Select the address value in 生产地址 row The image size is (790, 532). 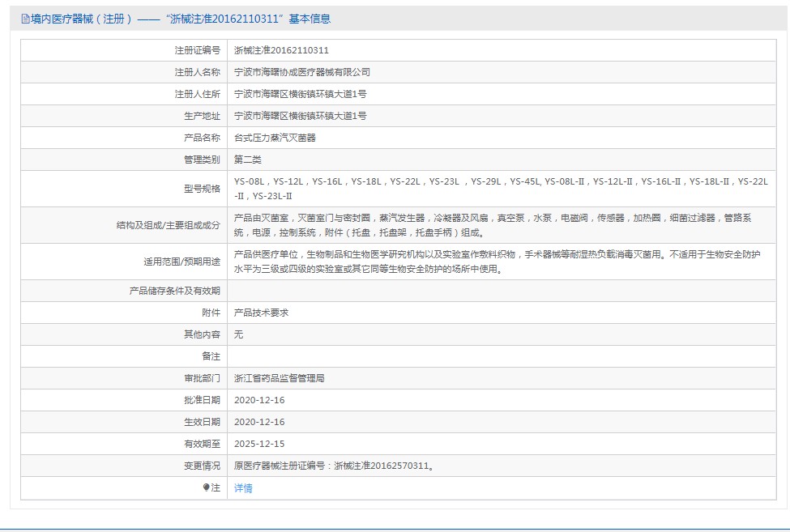[x=301, y=116]
